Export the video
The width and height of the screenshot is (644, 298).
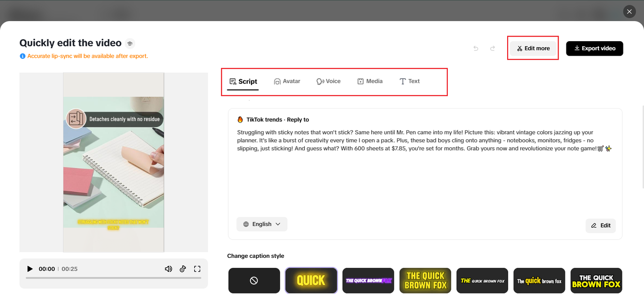594,48
